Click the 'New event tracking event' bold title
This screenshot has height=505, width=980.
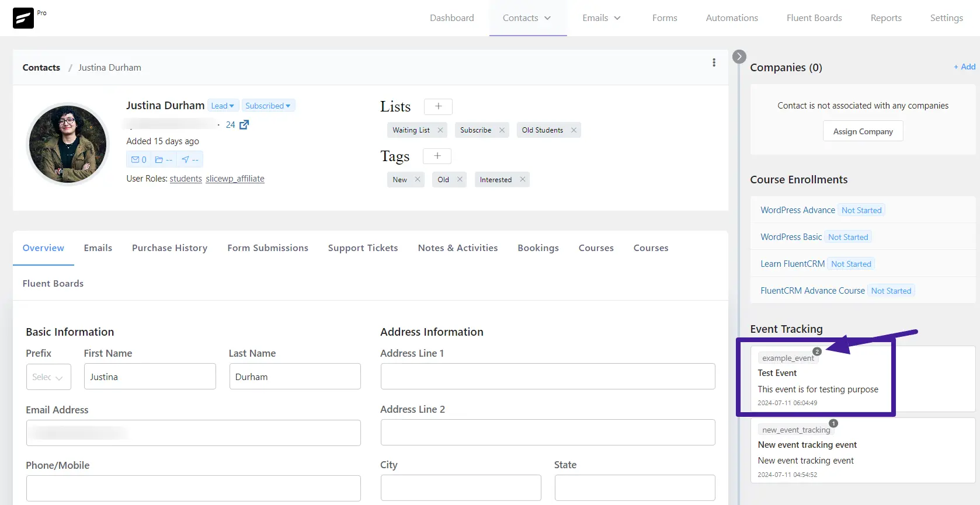pyautogui.click(x=807, y=445)
